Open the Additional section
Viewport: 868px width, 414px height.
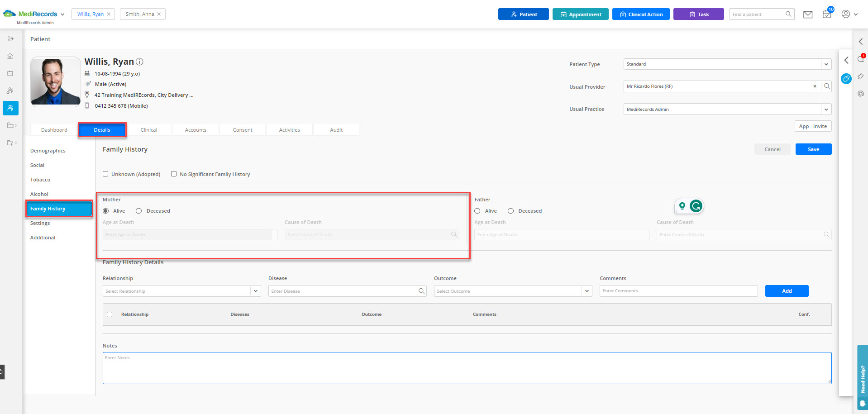pos(43,238)
